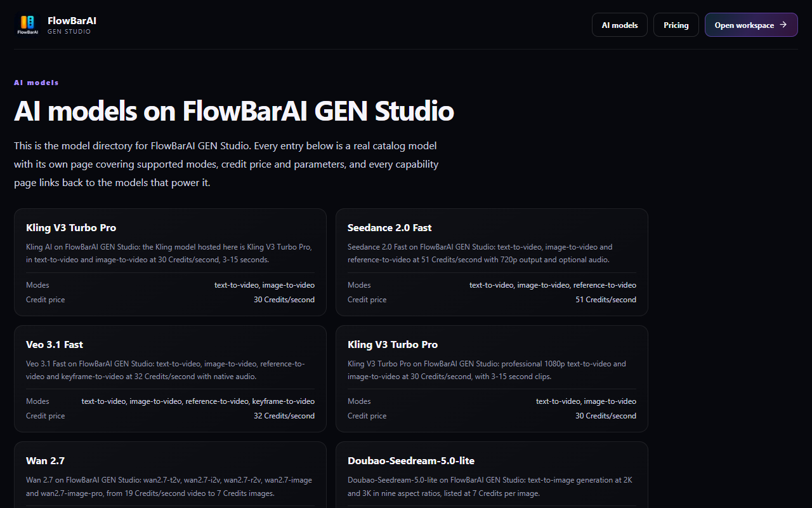Click Wan 2.7 description paragraph
812x508 pixels.
[x=170, y=486]
